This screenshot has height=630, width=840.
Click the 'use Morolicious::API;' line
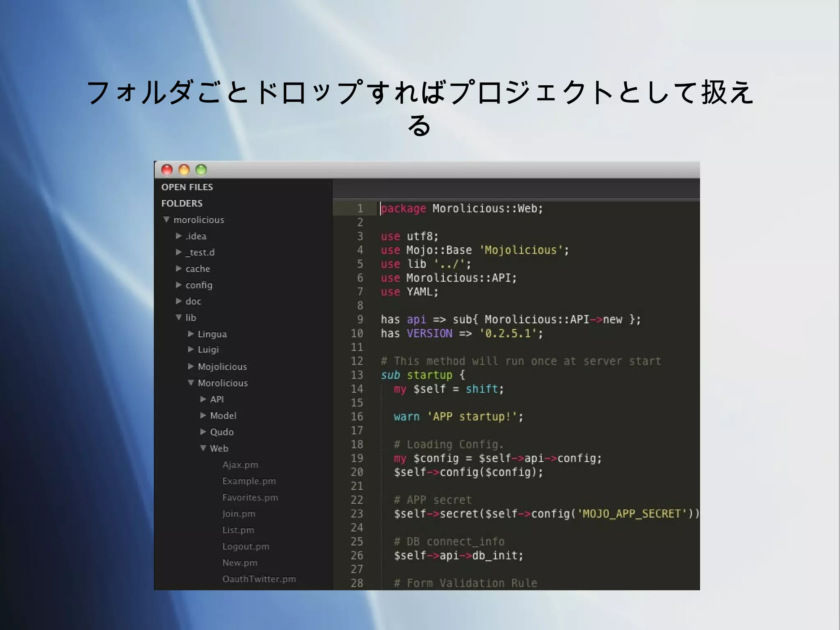(x=449, y=278)
